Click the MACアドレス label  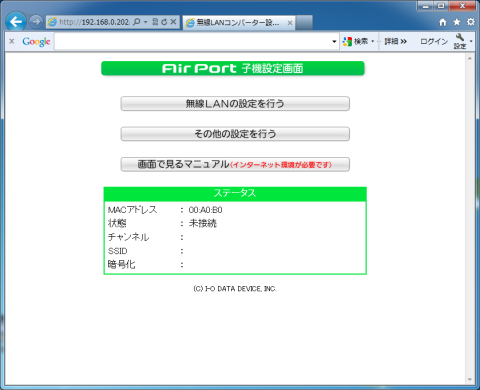coord(132,210)
